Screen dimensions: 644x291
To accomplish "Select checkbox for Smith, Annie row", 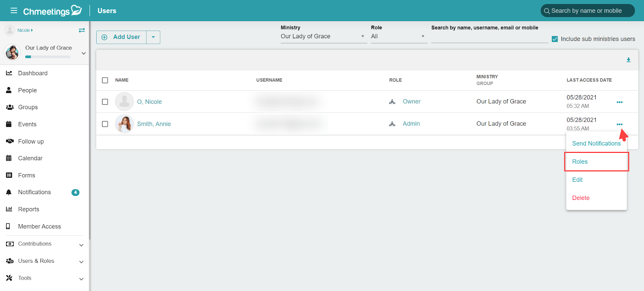I will tap(105, 124).
